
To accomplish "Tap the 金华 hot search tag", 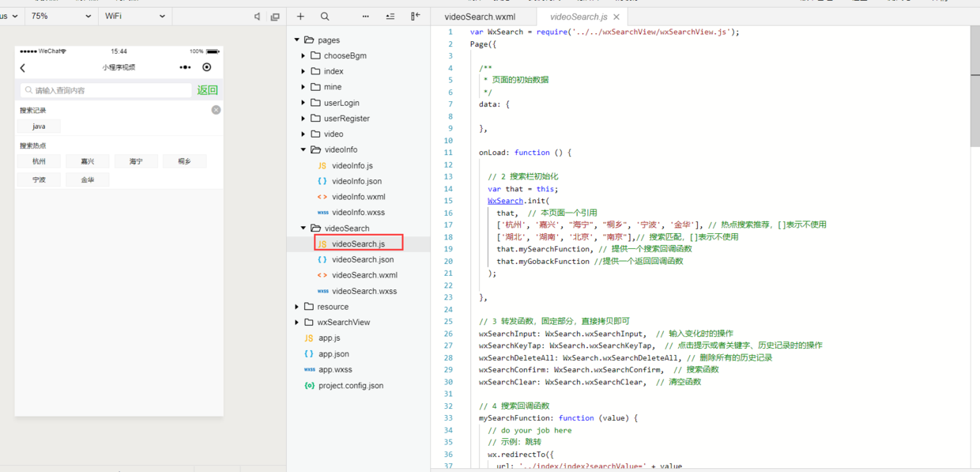I will point(87,179).
